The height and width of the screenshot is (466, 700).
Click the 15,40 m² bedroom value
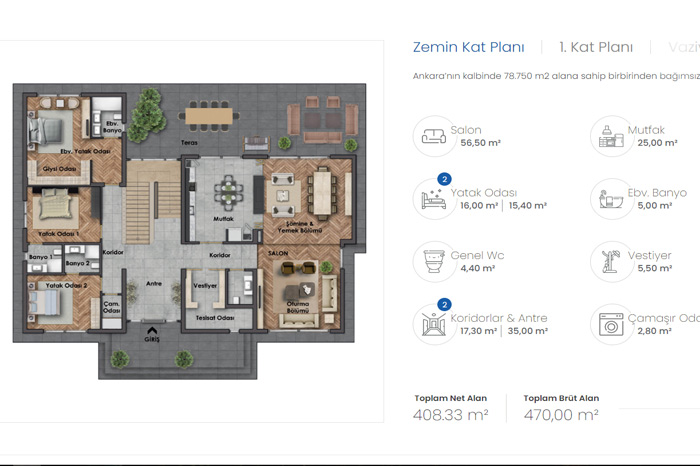pos(528,206)
